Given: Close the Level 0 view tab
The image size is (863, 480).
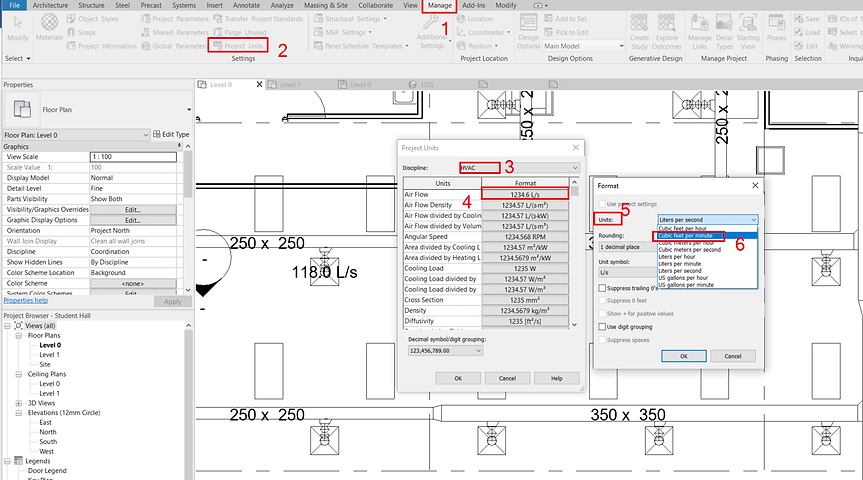Looking at the screenshot, I should (x=260, y=85).
